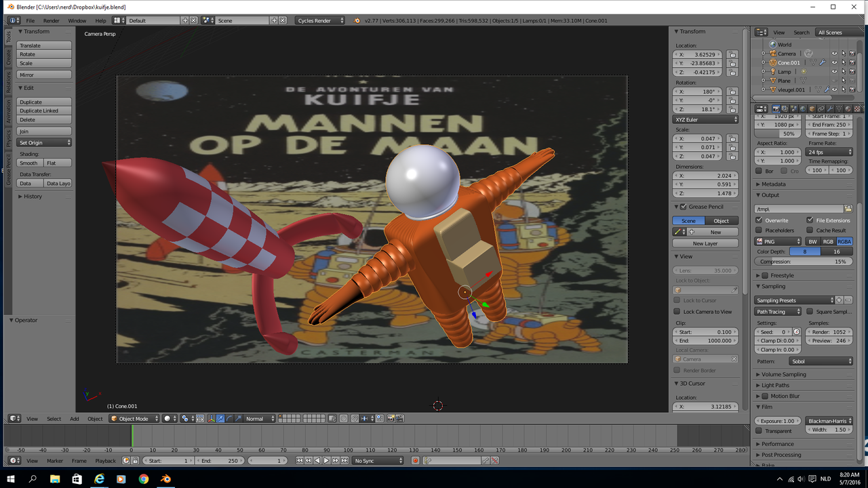Click the OpenGL render animation clapper icon
This screenshot has height=488, width=868.
coord(399,419)
